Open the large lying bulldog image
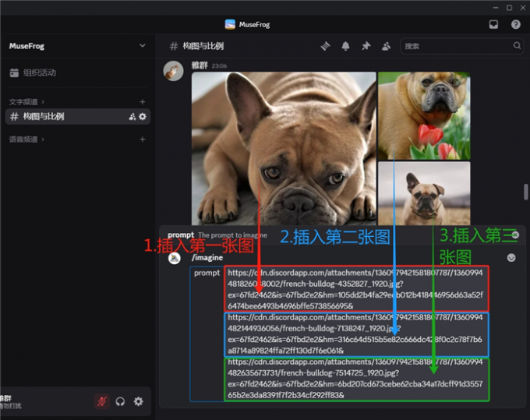 point(284,148)
